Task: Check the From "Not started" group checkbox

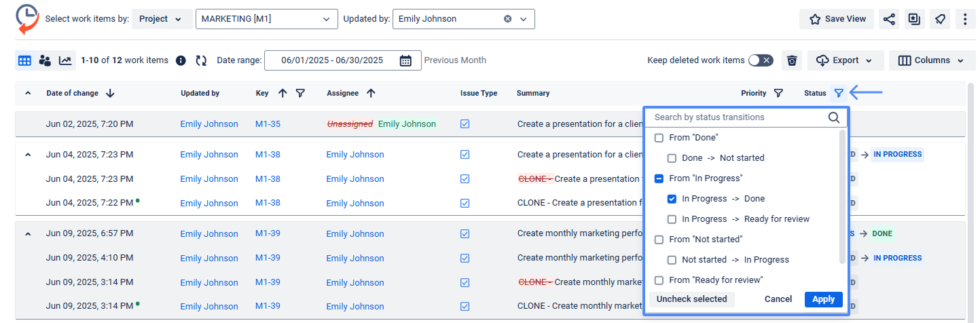Action: coord(659,240)
